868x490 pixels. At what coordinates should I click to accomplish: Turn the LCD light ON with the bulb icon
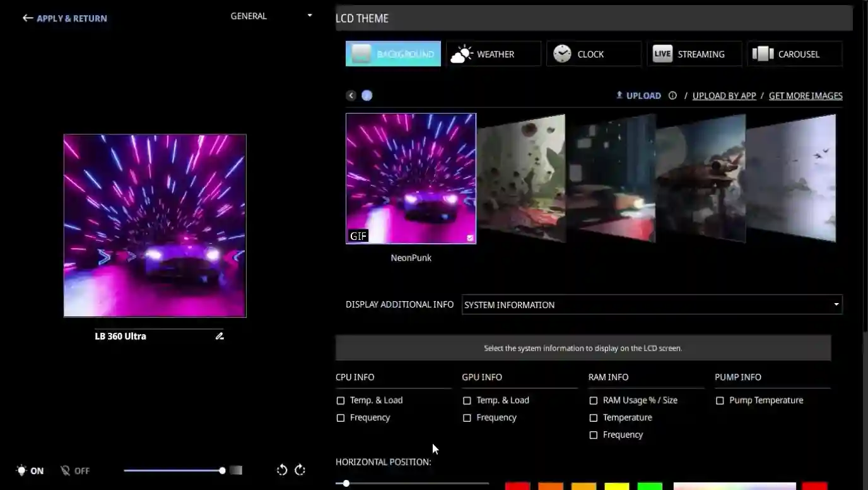(x=22, y=470)
